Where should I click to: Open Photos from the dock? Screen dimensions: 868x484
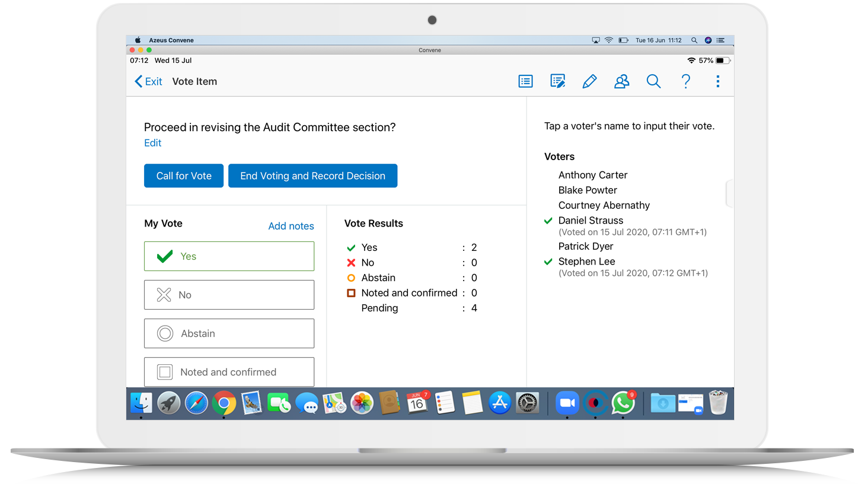(x=362, y=403)
